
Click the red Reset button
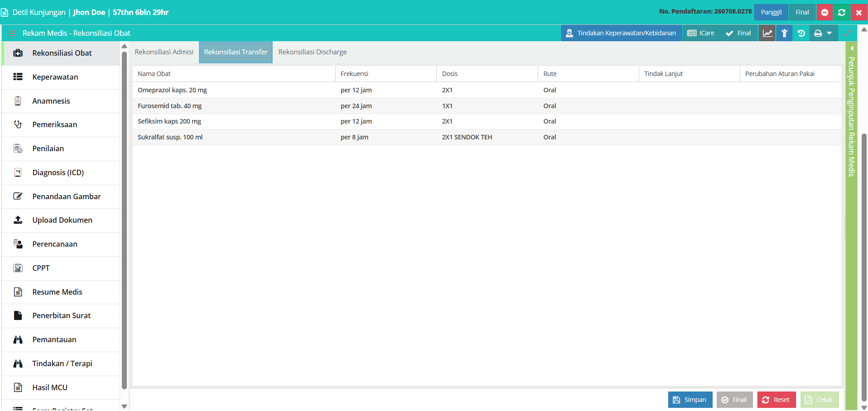[776, 400]
